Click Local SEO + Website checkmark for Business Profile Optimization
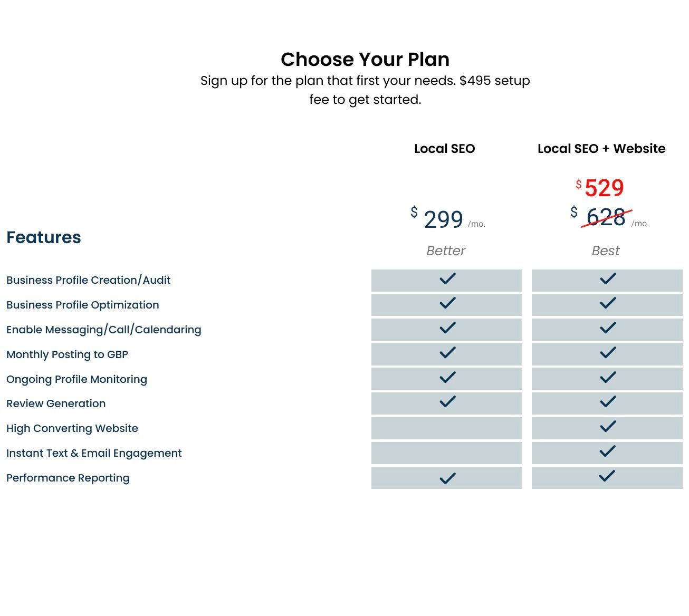This screenshot has width=689, height=616. [608, 303]
